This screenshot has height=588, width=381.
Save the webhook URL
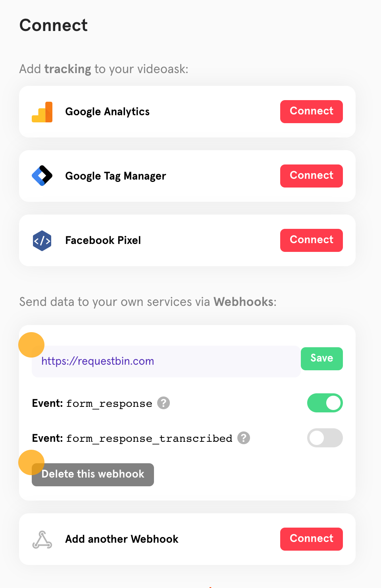point(322,359)
